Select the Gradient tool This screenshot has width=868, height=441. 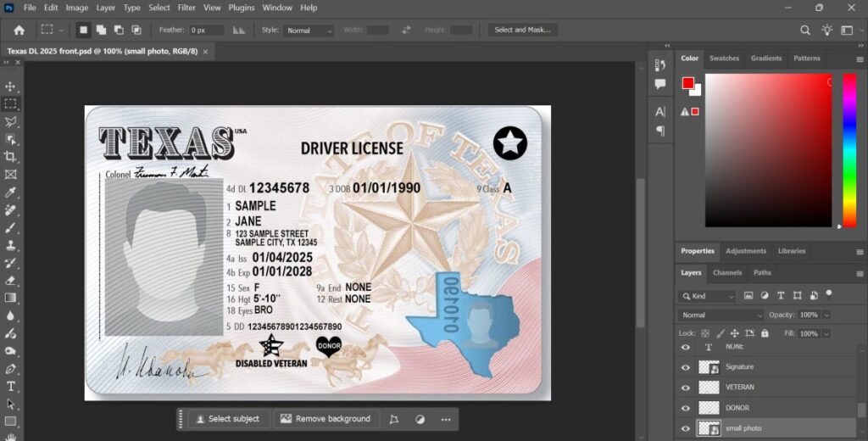click(x=10, y=298)
